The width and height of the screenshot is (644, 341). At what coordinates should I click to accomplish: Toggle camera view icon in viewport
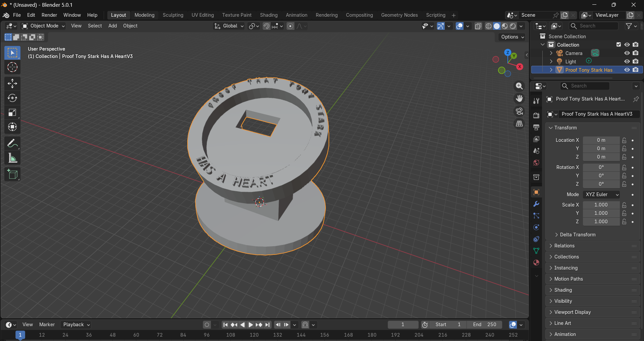click(x=519, y=111)
